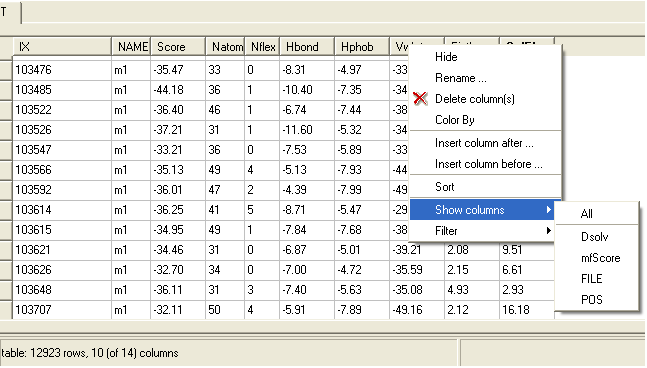Click the Score column header
Image resolution: width=647 pixels, height=368 pixels.
(178, 47)
